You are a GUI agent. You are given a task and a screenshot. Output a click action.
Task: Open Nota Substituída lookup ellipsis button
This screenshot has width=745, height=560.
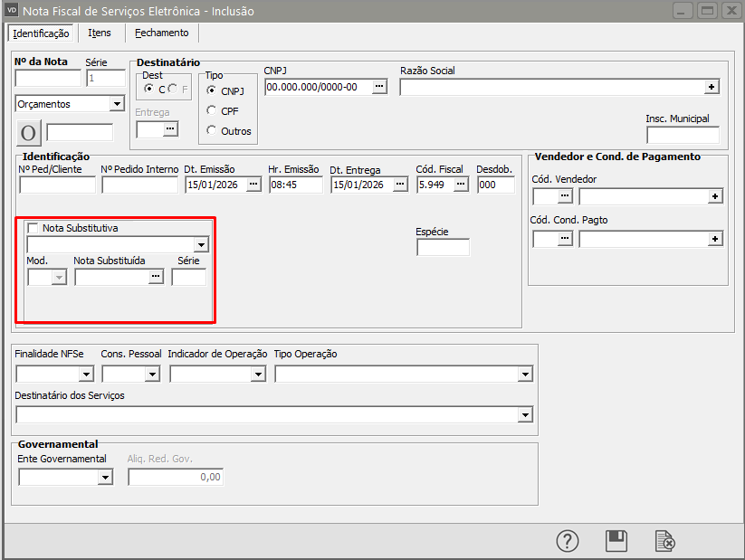[x=156, y=278]
